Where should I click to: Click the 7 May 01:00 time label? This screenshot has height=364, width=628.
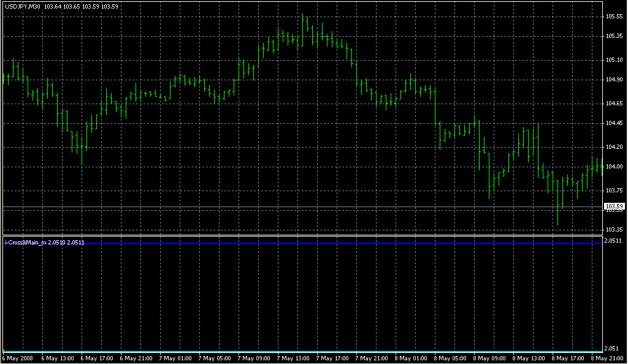(175, 359)
